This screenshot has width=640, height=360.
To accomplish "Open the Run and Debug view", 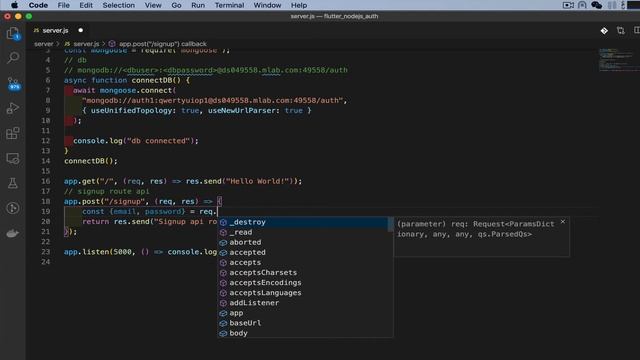I will coord(13,109).
